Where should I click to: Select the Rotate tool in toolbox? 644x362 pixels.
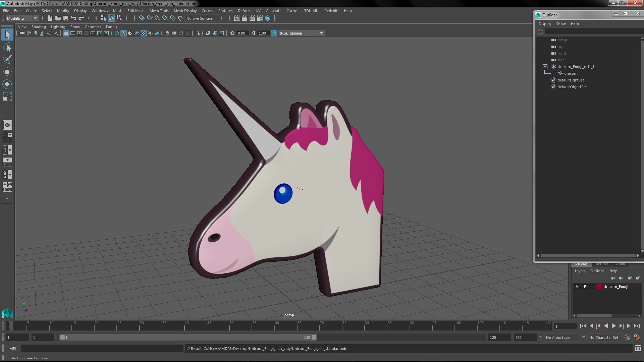point(7,84)
